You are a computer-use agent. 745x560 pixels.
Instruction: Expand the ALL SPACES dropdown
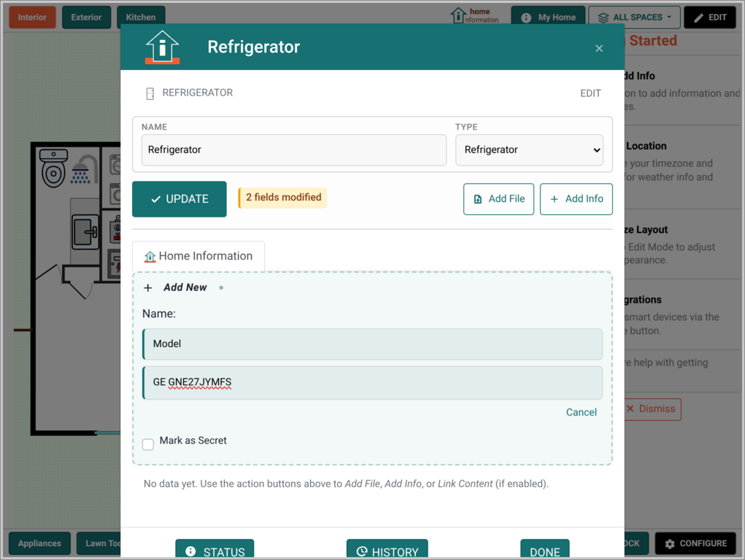pyautogui.click(x=634, y=17)
